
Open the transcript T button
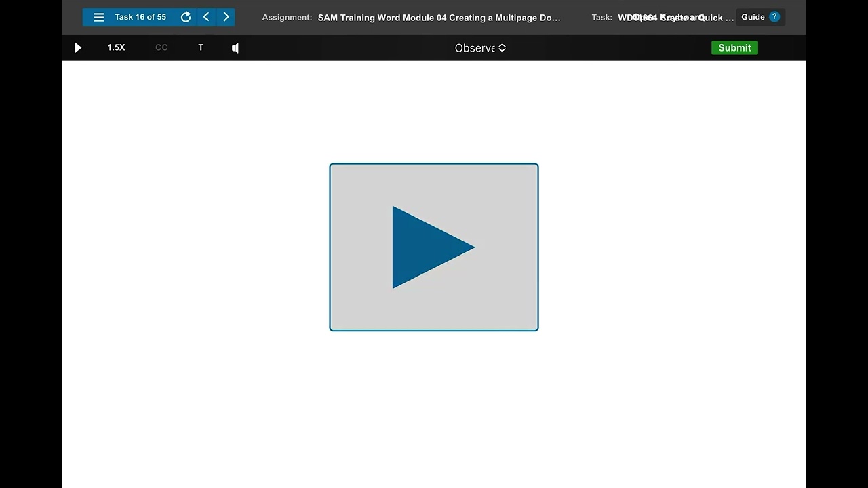tap(201, 47)
